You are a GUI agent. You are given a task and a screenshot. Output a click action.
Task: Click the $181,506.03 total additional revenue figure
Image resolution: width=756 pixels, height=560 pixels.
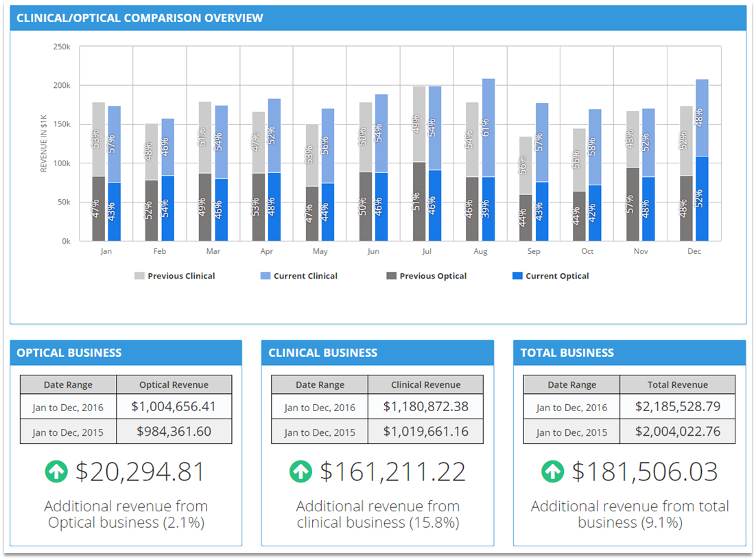(645, 472)
